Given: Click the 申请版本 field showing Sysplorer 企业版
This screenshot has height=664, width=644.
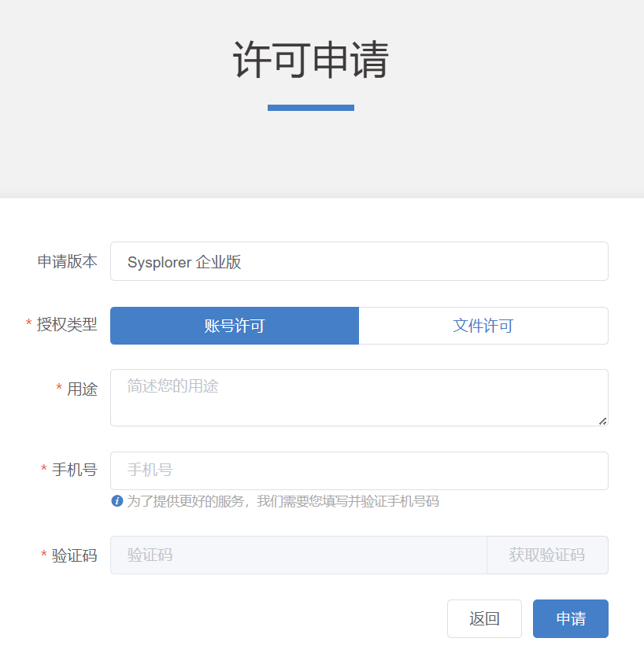Looking at the screenshot, I should coord(359,262).
